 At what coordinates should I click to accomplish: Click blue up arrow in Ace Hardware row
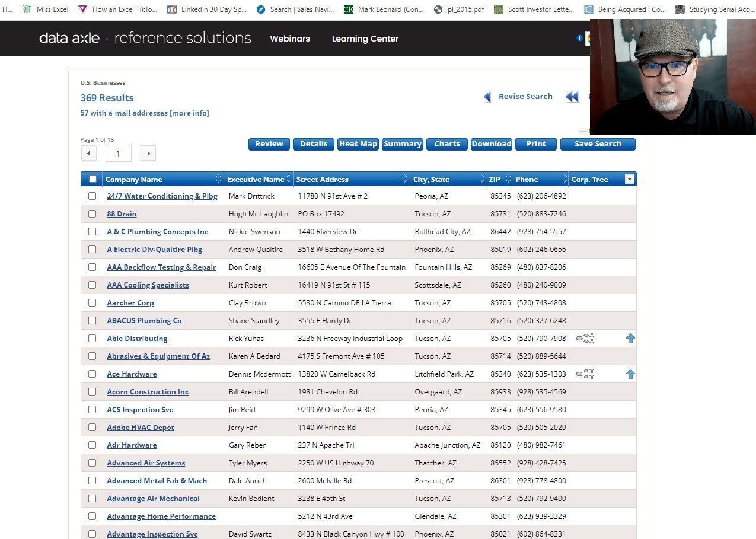click(630, 374)
